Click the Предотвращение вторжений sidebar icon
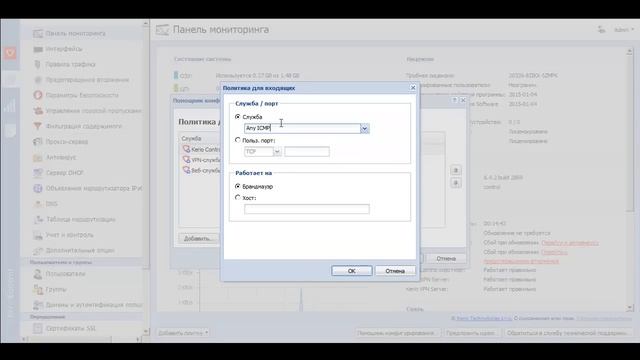 tap(38, 80)
